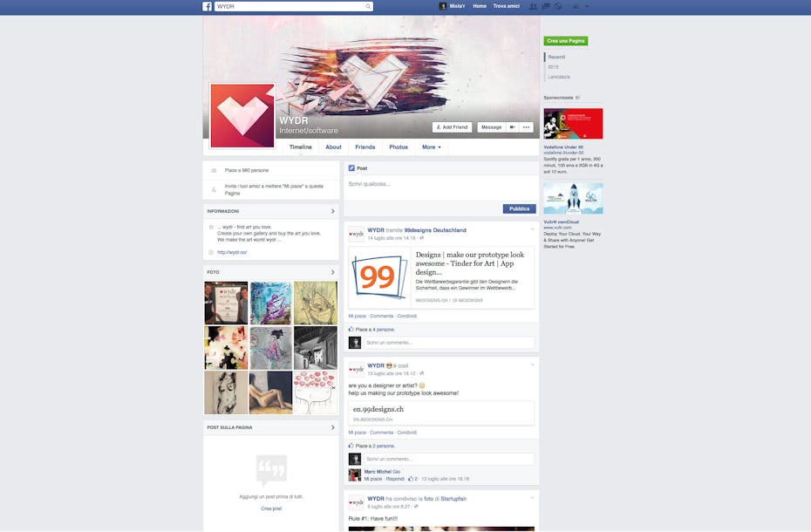
Task: Click the WYDR profile picture
Action: [x=242, y=115]
